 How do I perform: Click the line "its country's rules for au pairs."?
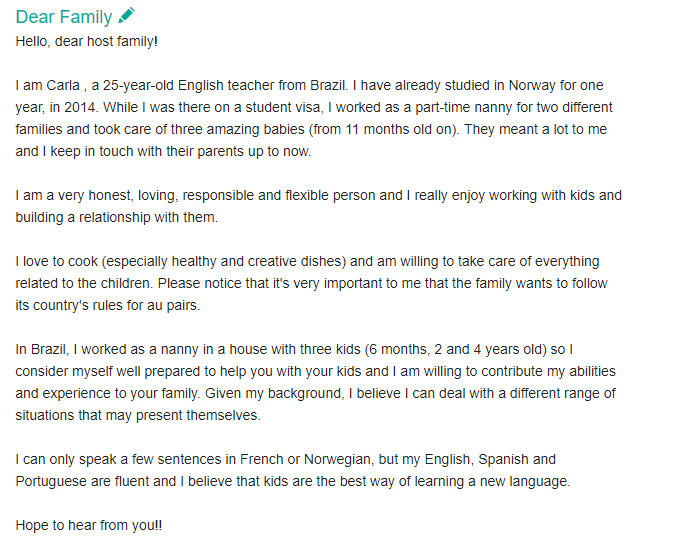pyautogui.click(x=109, y=306)
